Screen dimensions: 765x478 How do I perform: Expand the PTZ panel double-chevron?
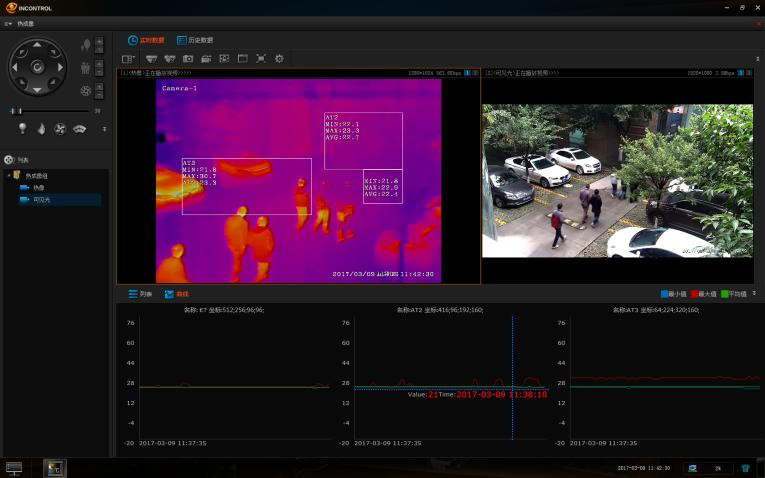click(104, 129)
